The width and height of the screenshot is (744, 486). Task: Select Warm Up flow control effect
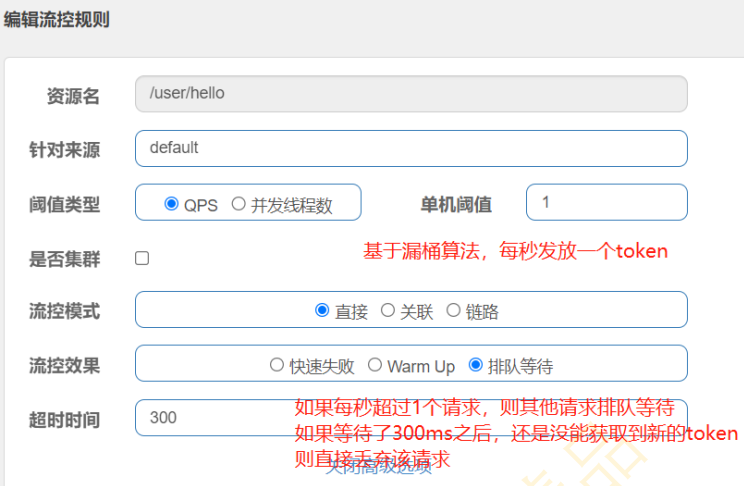[x=375, y=366]
